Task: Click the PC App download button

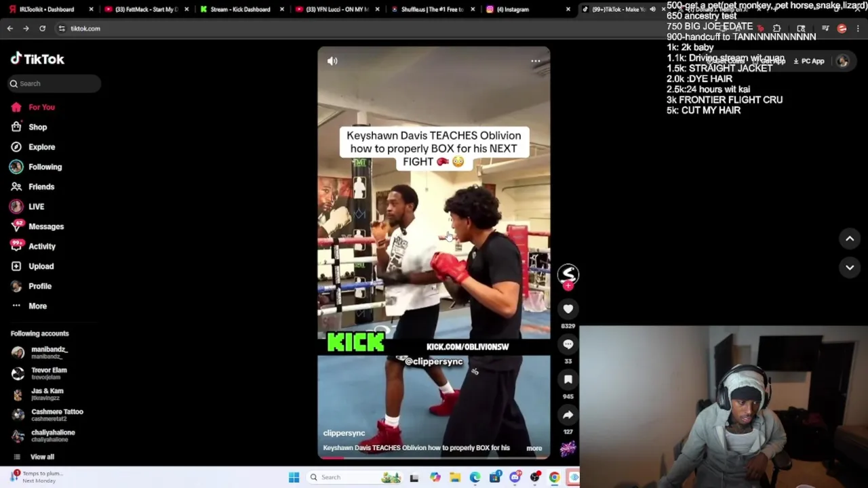Action: point(808,61)
